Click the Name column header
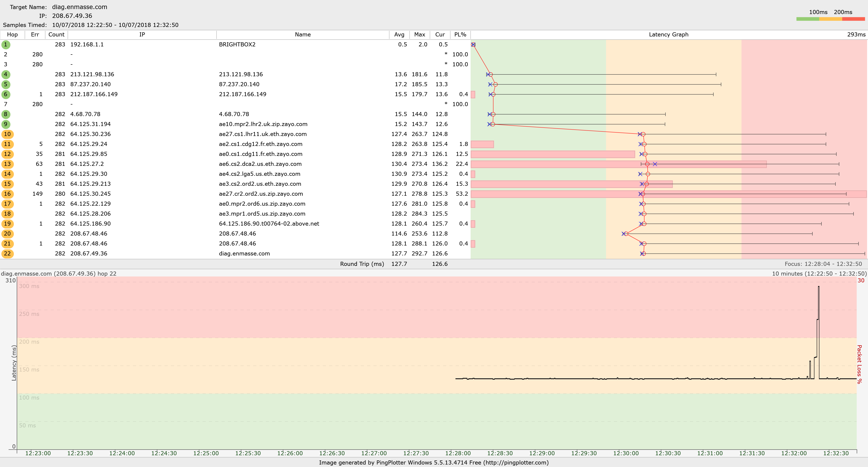868x467 pixels. coord(303,34)
